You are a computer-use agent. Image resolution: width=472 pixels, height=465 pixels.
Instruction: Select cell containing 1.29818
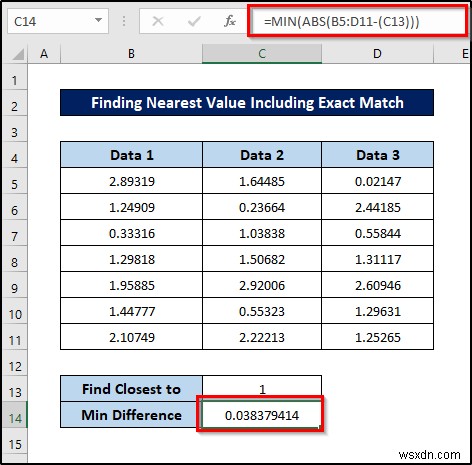pos(131,259)
